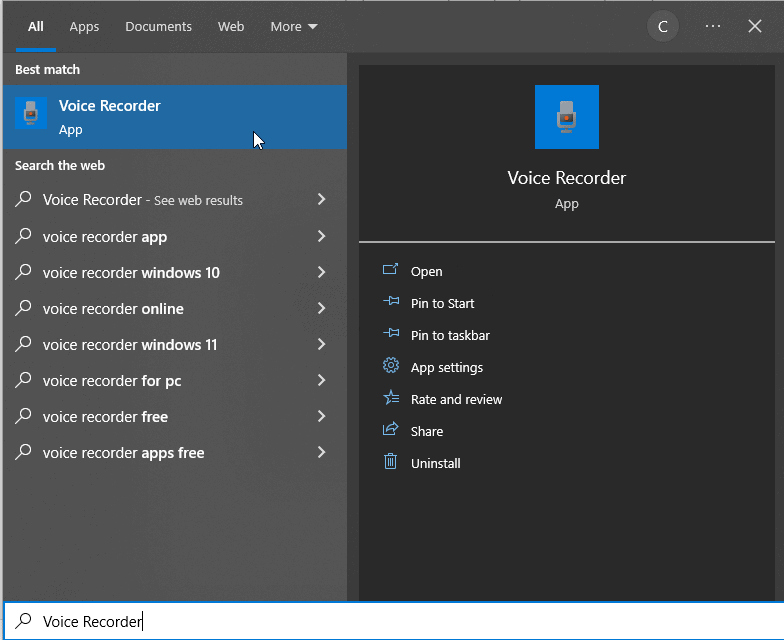Click the Voice Recorder microphone icon in Best match
This screenshot has height=640, width=784.
(x=31, y=113)
